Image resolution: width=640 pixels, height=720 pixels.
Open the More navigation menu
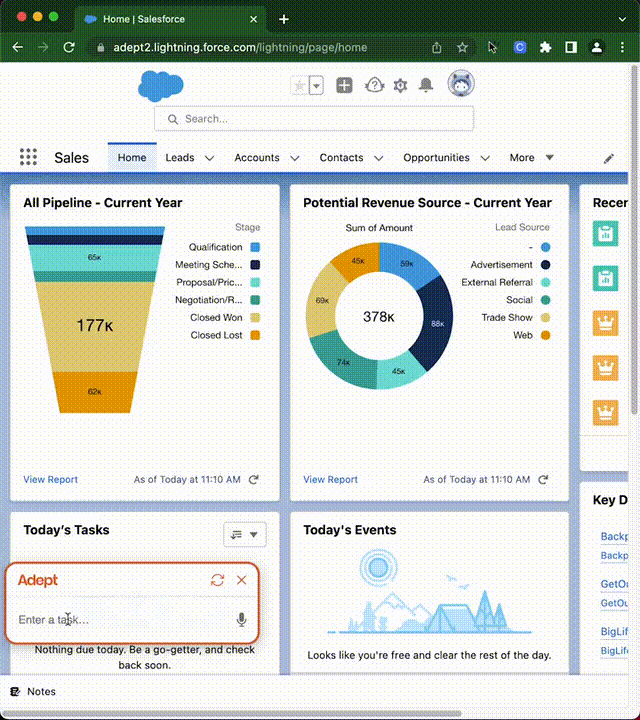(531, 158)
